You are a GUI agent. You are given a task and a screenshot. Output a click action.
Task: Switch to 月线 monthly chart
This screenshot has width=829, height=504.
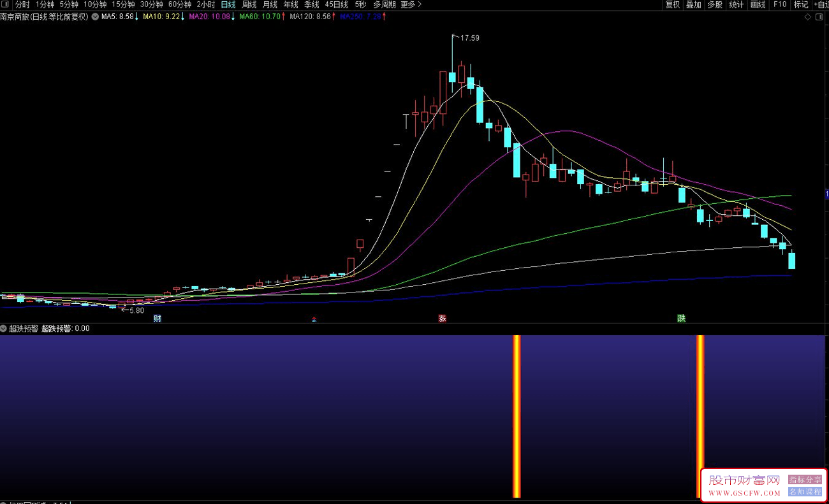pyautogui.click(x=270, y=4)
